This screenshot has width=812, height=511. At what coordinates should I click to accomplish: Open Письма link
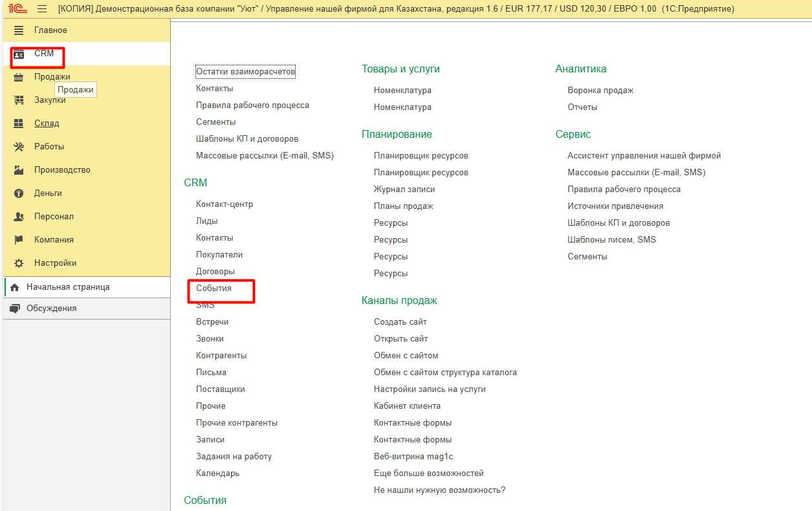pos(212,373)
